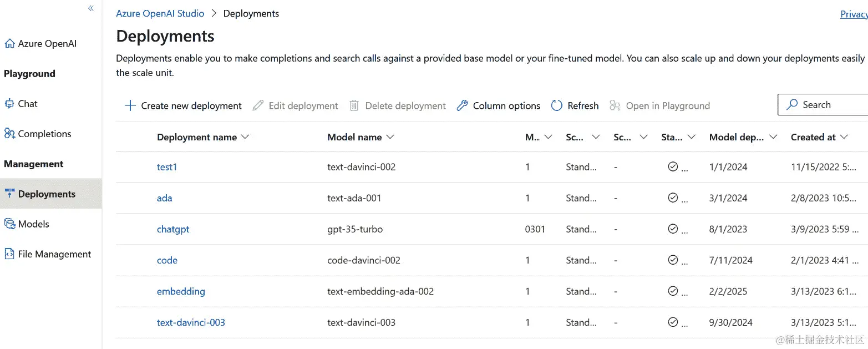Click the Refresh circular arrow icon
The width and height of the screenshot is (868, 349).
(x=557, y=105)
